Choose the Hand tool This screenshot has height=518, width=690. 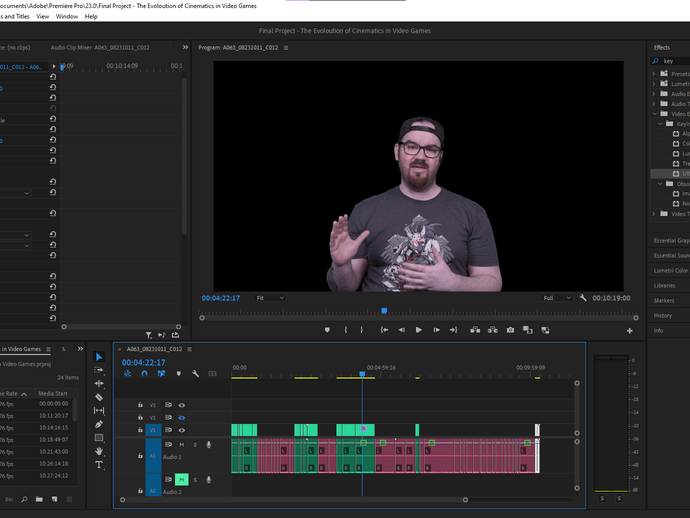point(99,451)
